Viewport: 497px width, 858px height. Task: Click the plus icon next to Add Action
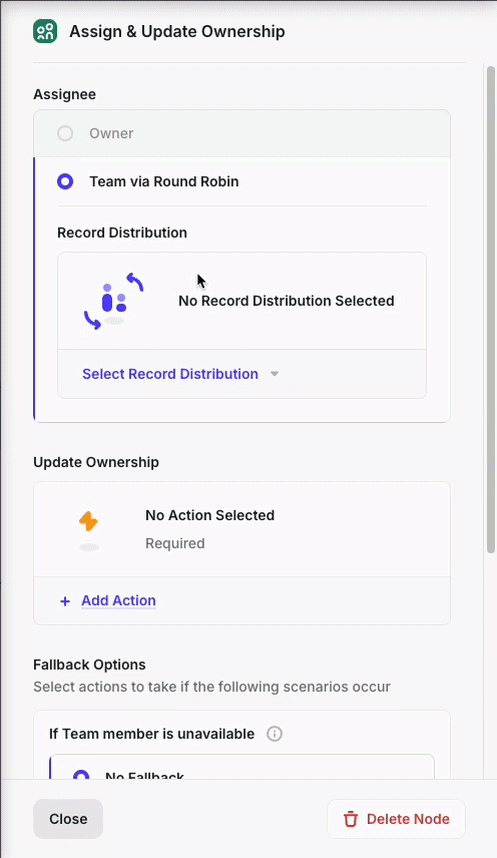point(65,601)
